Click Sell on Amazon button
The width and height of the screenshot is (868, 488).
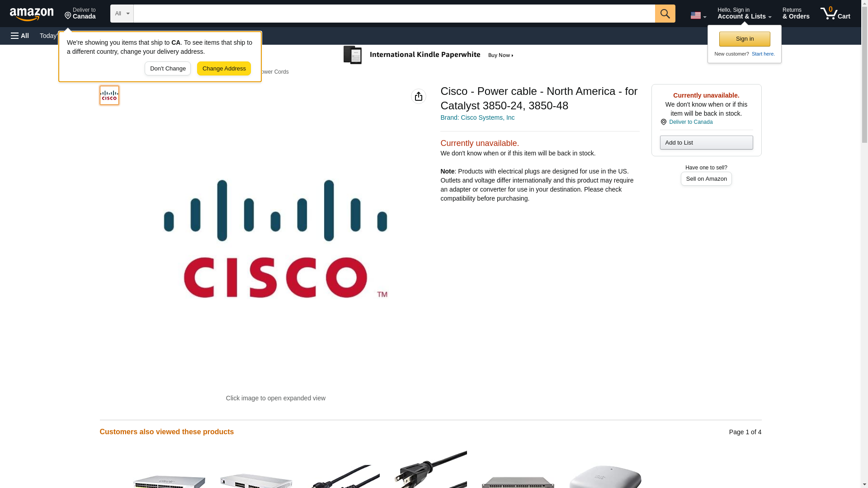(x=706, y=179)
